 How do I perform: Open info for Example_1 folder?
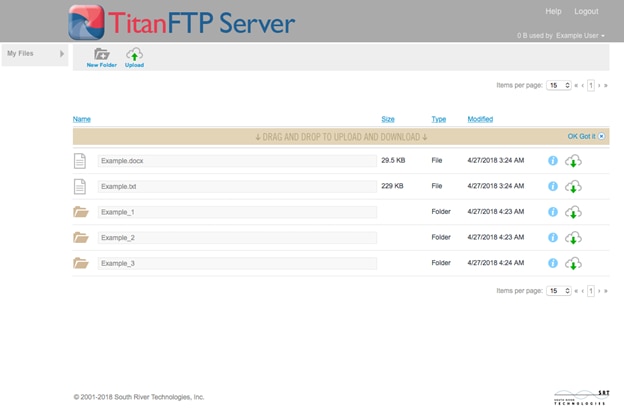pos(553,212)
